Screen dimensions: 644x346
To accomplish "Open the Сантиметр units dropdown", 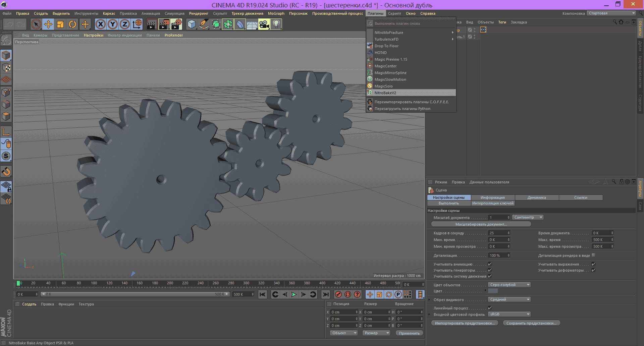I will point(528,217).
